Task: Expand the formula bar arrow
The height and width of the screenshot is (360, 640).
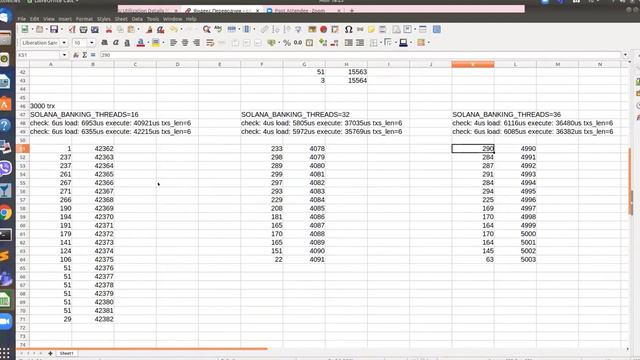Action: pos(625,55)
